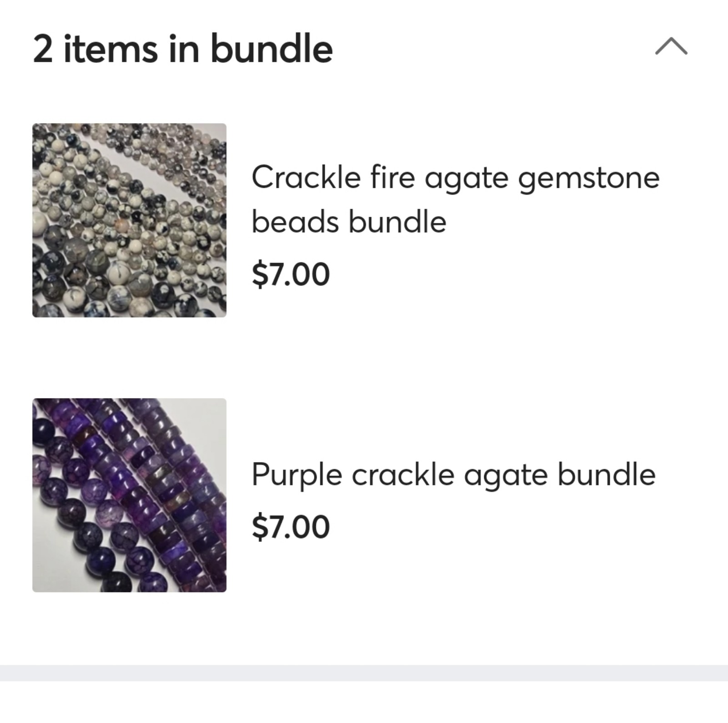Collapse the bundle list with the up chevron

671,46
